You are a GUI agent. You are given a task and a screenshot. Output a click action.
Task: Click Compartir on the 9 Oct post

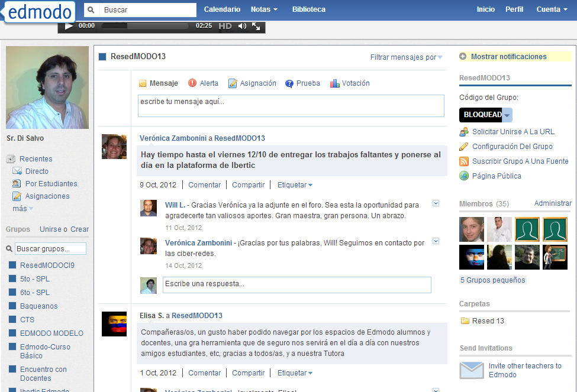coord(248,185)
